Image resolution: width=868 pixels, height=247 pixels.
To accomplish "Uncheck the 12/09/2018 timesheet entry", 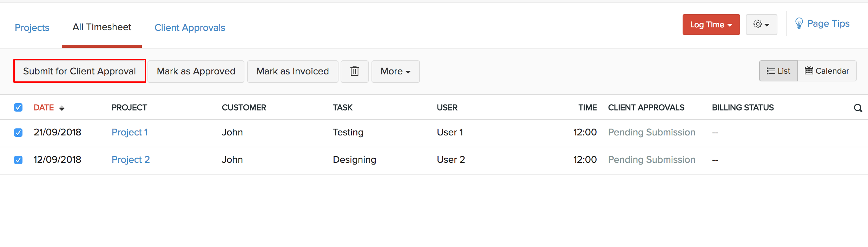I will [x=18, y=160].
